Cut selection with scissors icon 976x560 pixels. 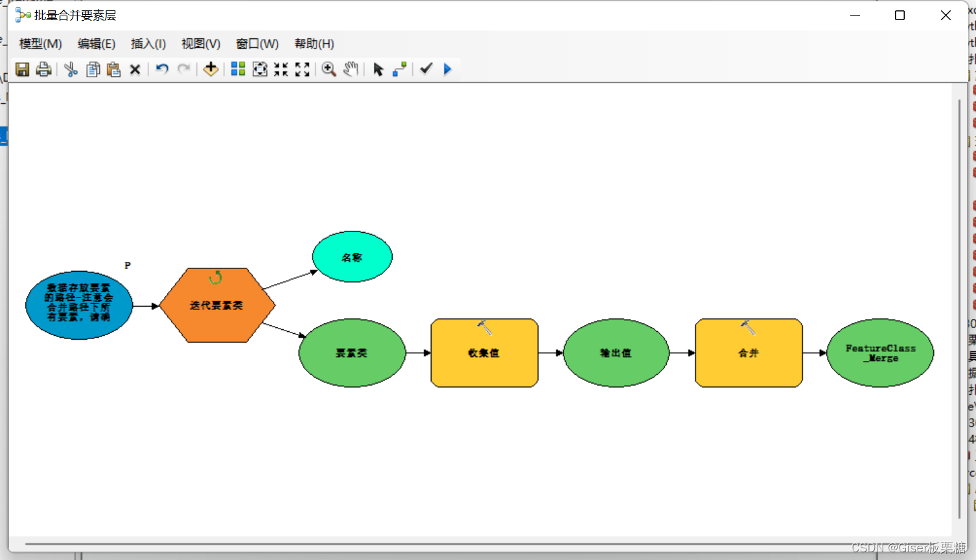[71, 69]
